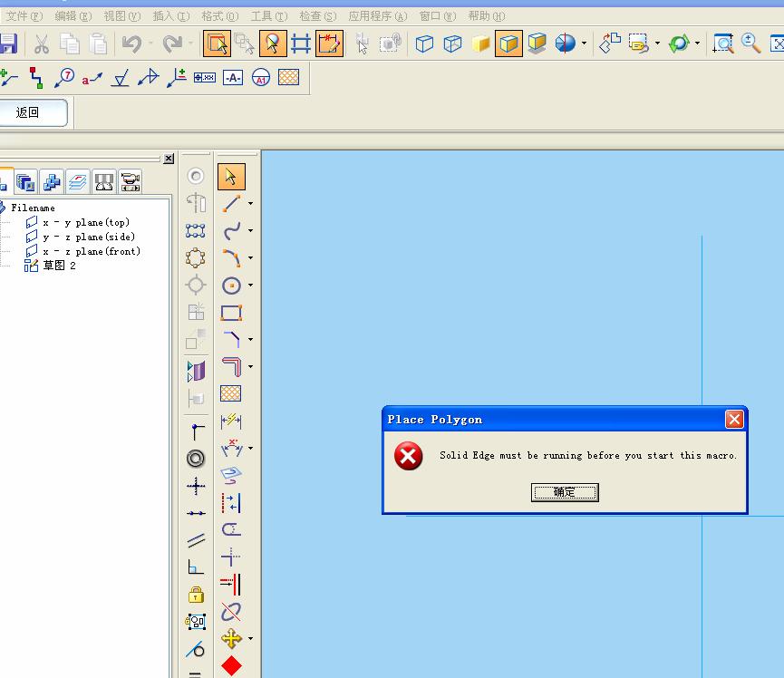Click the Undo arrow icon

[131, 44]
